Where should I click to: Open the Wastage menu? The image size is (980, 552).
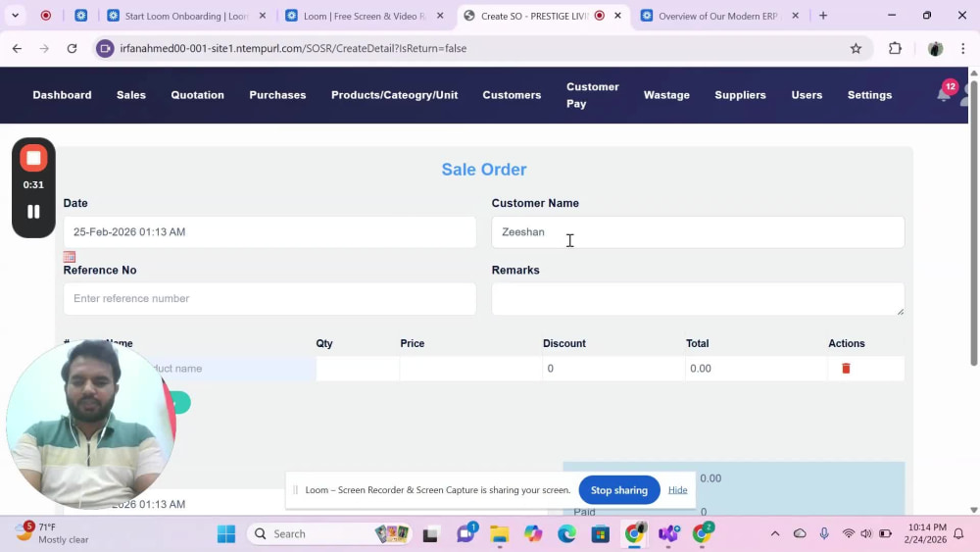[x=666, y=95]
